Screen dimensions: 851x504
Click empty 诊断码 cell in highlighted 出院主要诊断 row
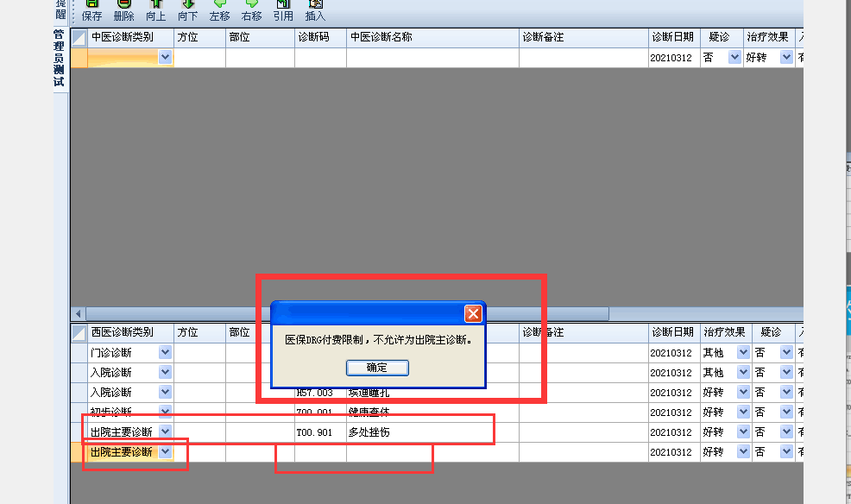pos(320,452)
